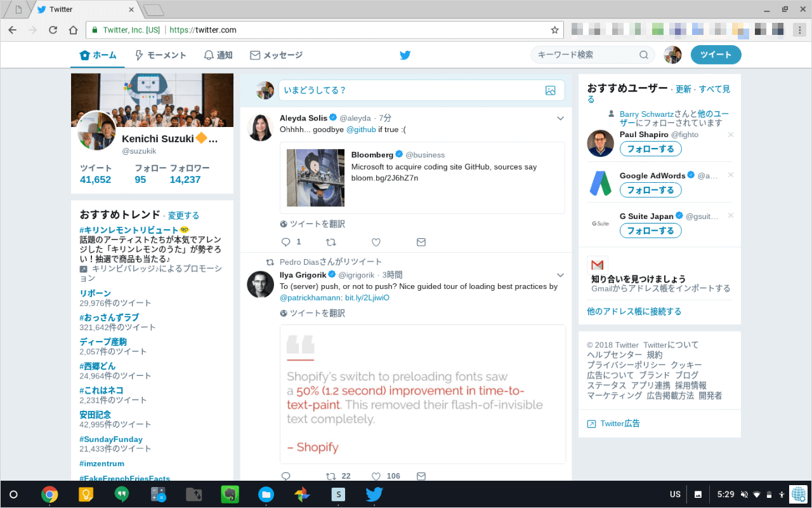
Task: Click the US input method indicator
Action: (x=675, y=495)
